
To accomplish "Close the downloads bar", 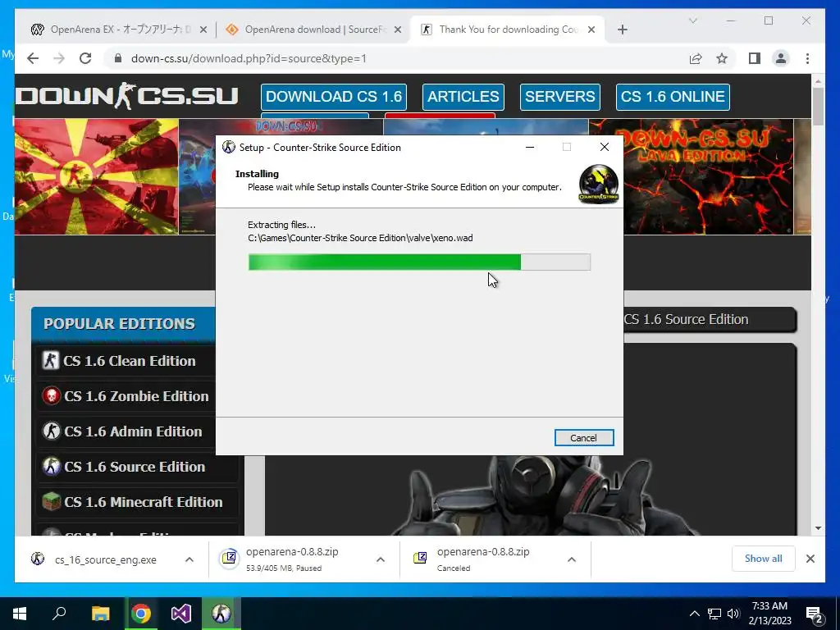I will pos(810,559).
